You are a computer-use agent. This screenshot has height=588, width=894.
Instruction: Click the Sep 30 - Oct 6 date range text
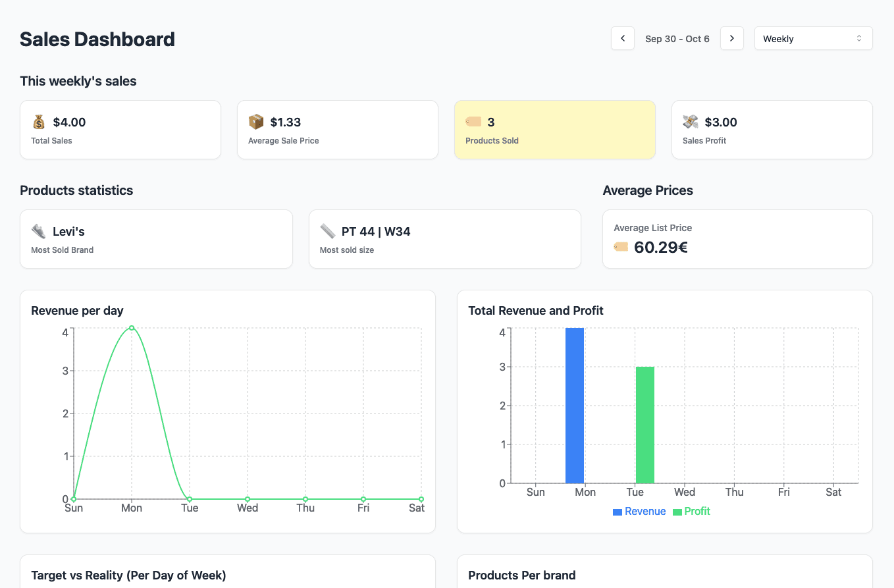677,39
